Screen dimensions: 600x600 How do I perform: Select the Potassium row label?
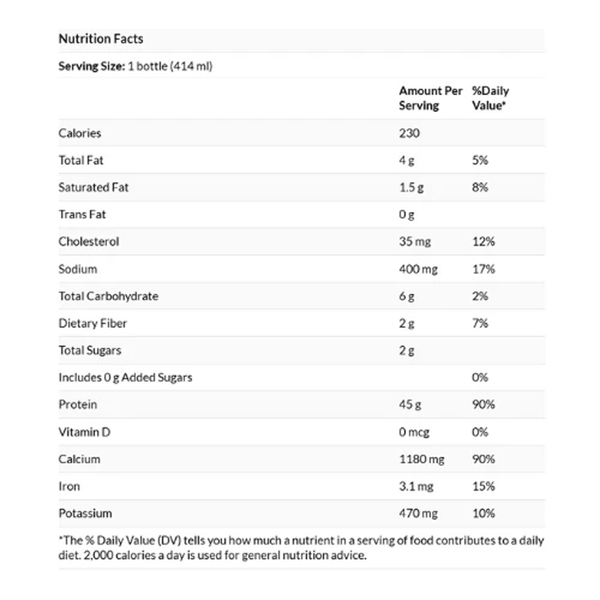pyautogui.click(x=86, y=514)
